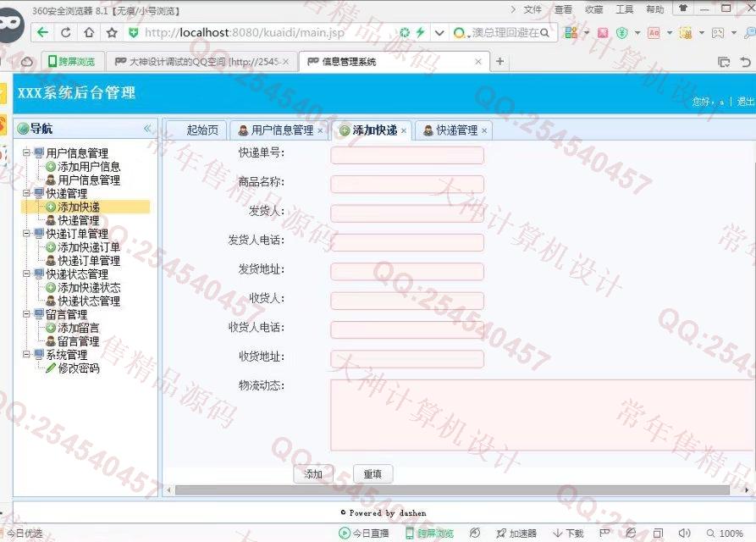Image resolution: width=756 pixels, height=542 pixels.
Task: Click the green security shield icon
Action: tap(134, 33)
